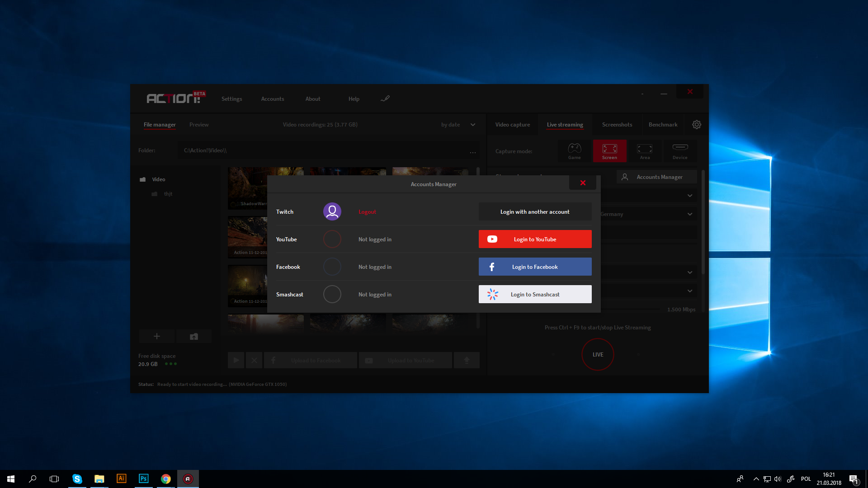Click the LIVE streaming start button
This screenshot has width=868, height=488.
click(x=598, y=355)
